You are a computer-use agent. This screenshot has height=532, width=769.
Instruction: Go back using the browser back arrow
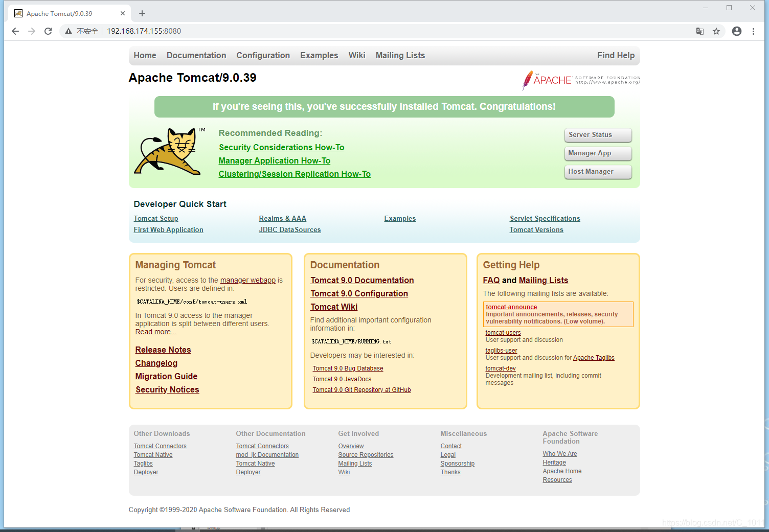click(x=15, y=31)
